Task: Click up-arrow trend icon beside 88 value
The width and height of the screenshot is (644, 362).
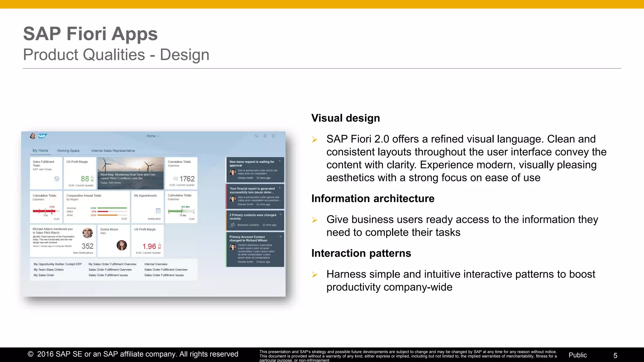Action: pyautogui.click(x=92, y=177)
